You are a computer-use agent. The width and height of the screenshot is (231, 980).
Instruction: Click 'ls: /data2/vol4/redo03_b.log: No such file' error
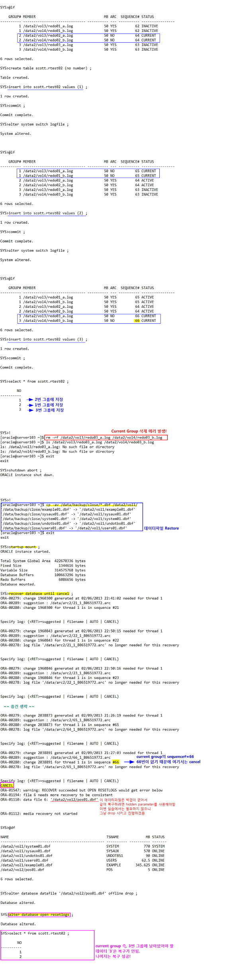(57, 452)
